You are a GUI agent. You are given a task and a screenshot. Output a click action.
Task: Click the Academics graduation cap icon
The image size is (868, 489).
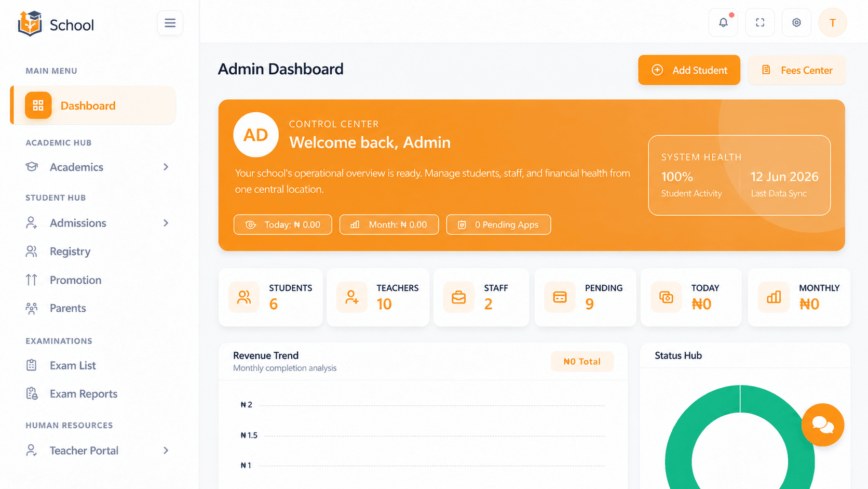click(x=32, y=167)
